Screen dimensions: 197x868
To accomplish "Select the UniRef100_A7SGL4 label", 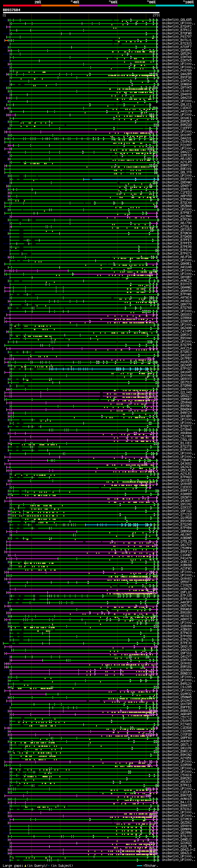I will click(x=177, y=226).
